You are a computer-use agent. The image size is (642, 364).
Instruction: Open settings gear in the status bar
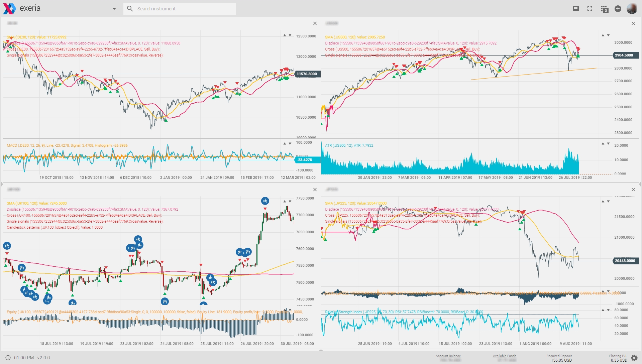coord(634,358)
